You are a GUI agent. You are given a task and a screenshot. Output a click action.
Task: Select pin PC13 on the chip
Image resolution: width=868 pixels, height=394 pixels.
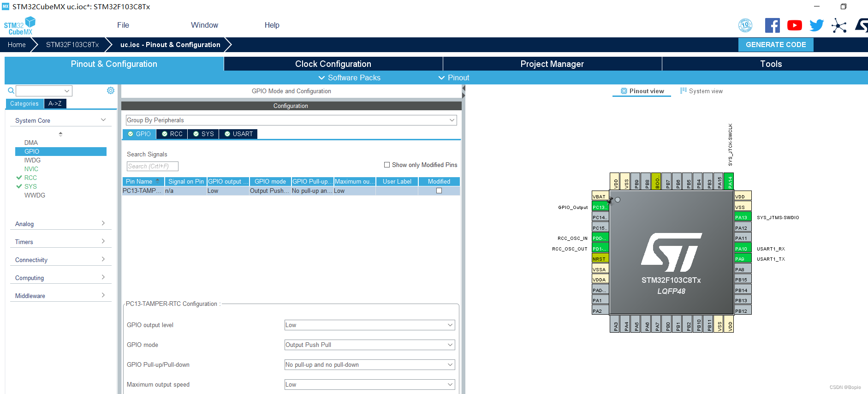click(600, 207)
